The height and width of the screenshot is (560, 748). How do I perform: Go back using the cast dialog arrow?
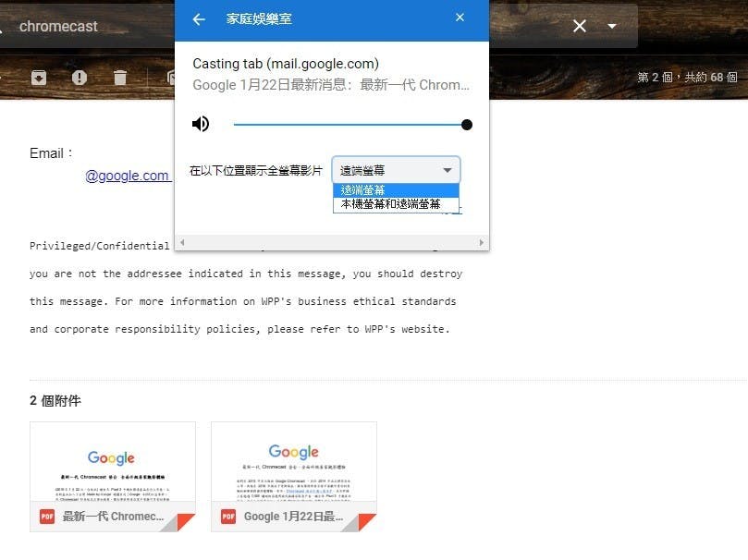[x=199, y=19]
